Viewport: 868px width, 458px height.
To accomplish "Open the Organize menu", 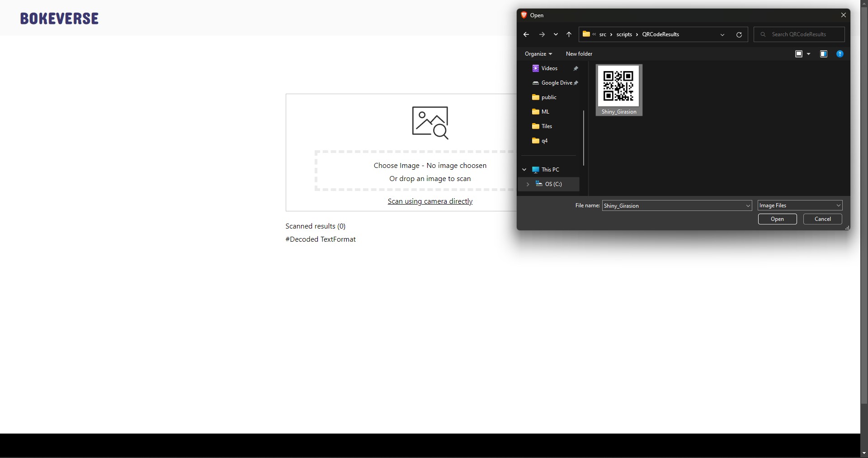I will 538,54.
